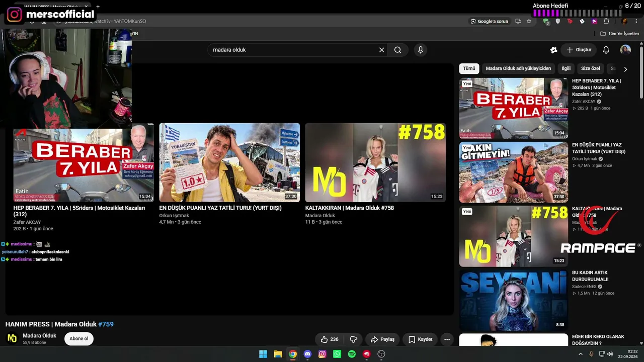Select Madara Olduk adlı yükleyiciden tab

coord(518,68)
